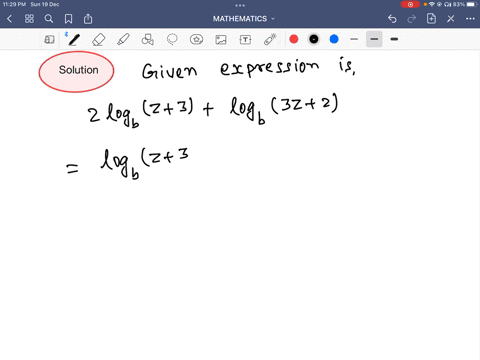Undo the last stroke

click(392, 19)
